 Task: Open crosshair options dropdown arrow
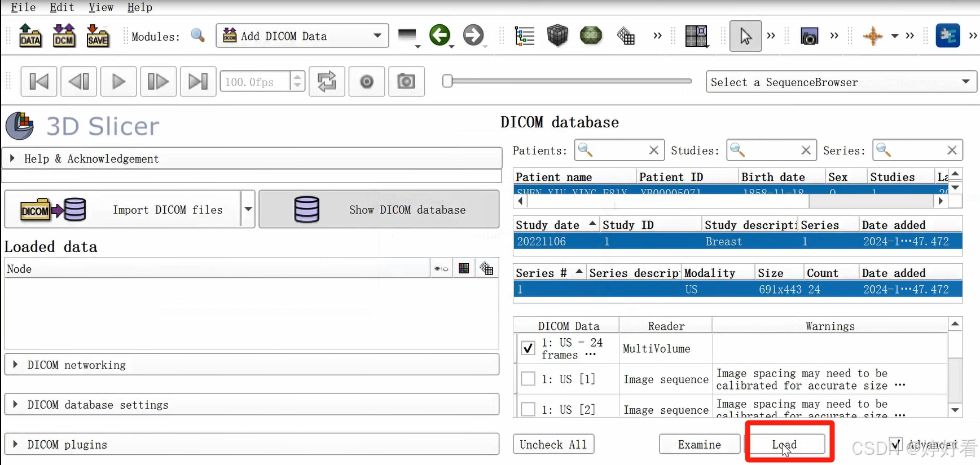point(895,36)
